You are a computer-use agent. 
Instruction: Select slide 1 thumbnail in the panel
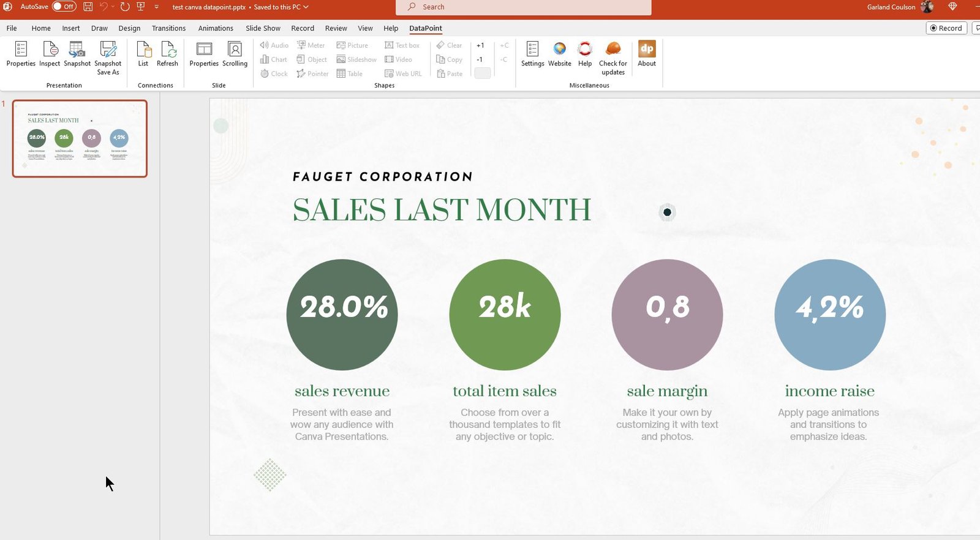point(80,138)
